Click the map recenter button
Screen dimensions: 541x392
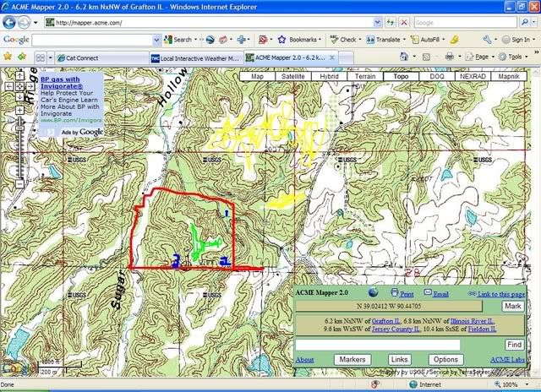click(x=19, y=86)
